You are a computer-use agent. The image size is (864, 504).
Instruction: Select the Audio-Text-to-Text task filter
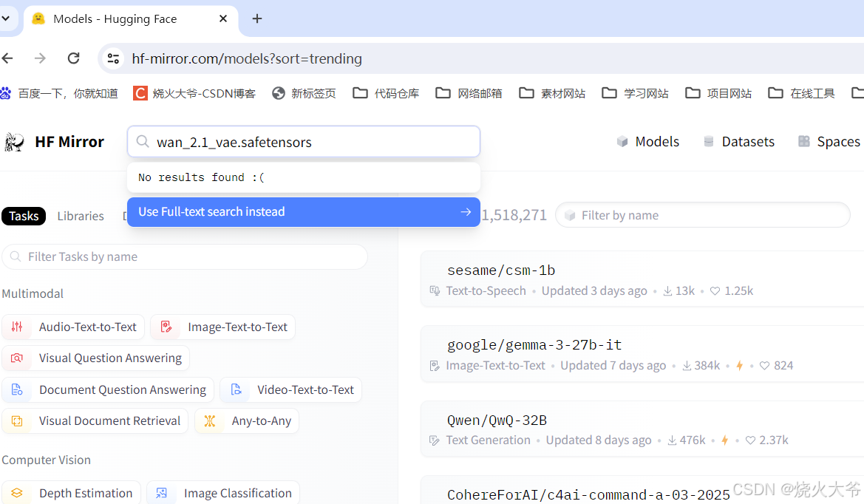(73, 327)
